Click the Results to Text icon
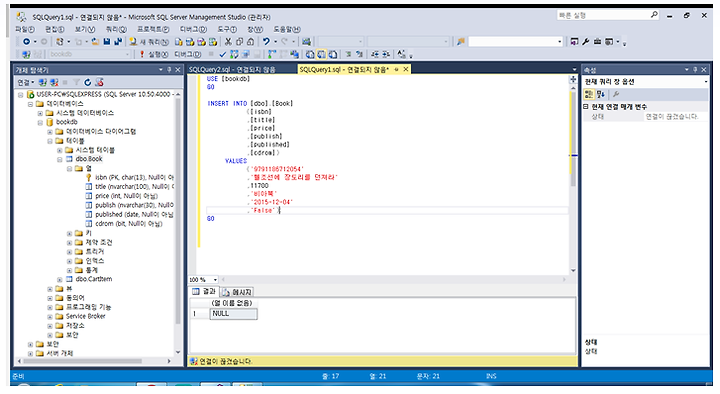720x394 pixels. pos(310,54)
